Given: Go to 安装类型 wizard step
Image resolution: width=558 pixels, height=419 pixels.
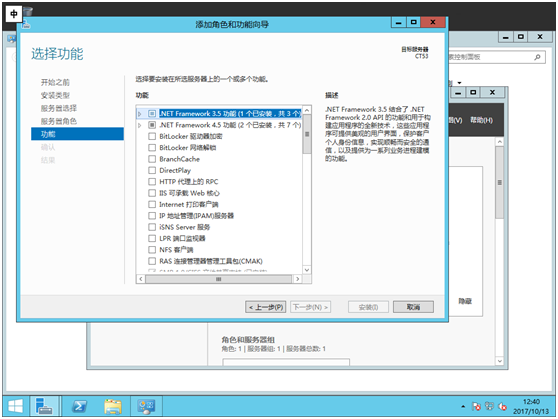Looking at the screenshot, I should click(55, 95).
